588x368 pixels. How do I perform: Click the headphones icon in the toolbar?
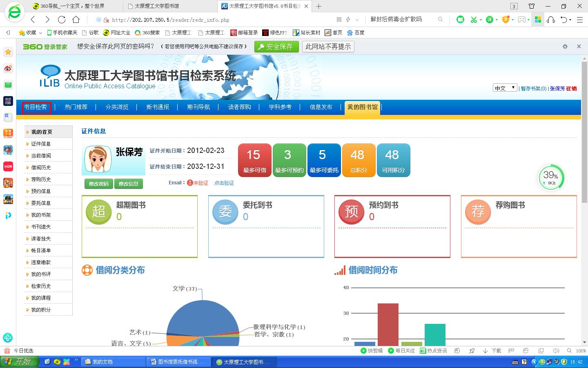[x=551, y=20]
